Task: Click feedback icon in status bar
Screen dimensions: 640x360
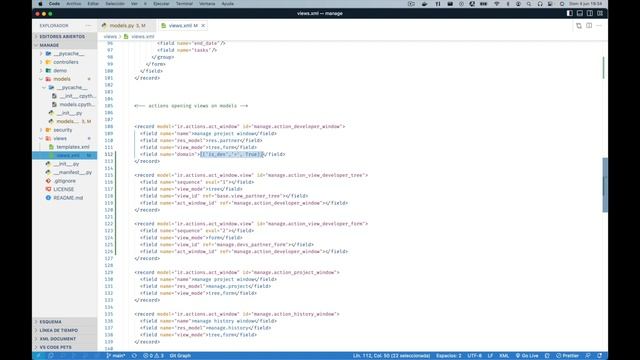Action: (x=588, y=356)
